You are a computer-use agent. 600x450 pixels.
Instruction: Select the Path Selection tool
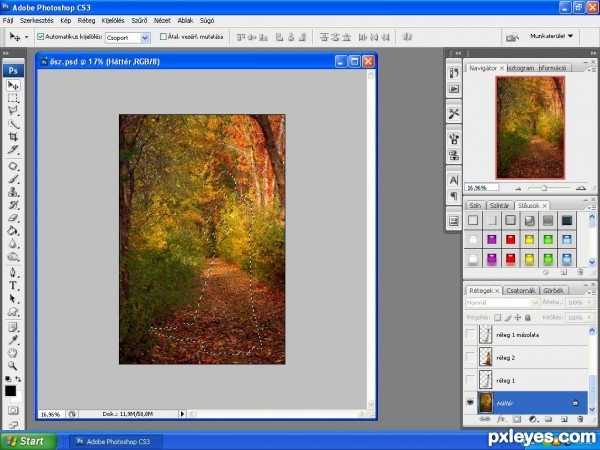tap(13, 299)
